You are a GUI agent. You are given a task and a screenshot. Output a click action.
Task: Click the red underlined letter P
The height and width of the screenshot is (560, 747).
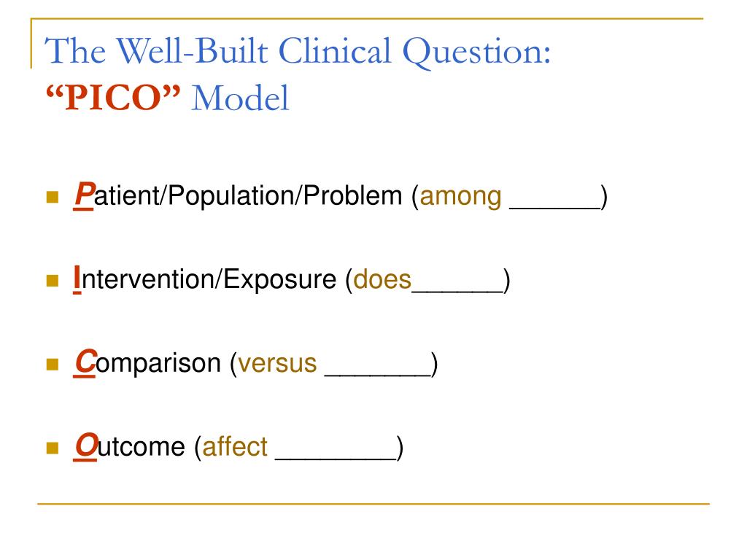coord(84,195)
